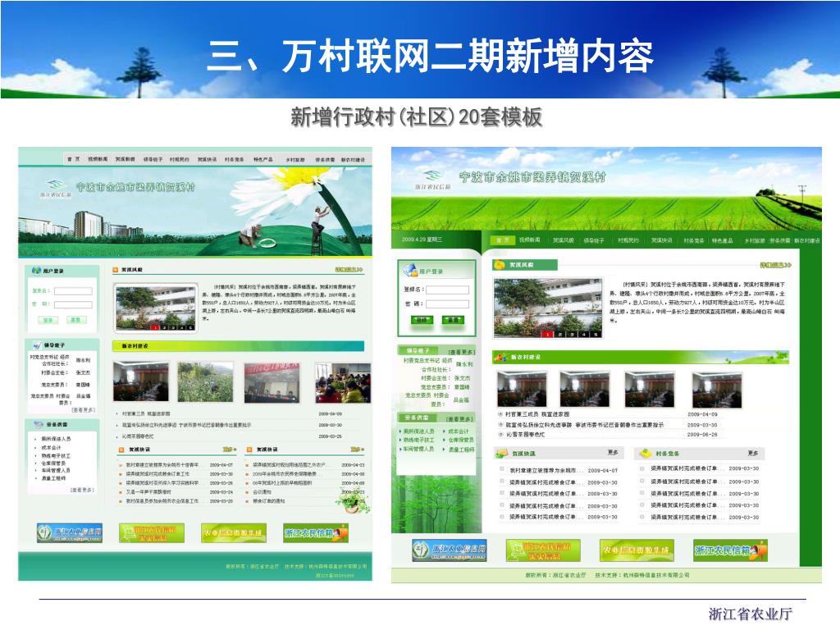
Task: Click icon beside 贺溪快讯 in right template
Action: (502, 454)
